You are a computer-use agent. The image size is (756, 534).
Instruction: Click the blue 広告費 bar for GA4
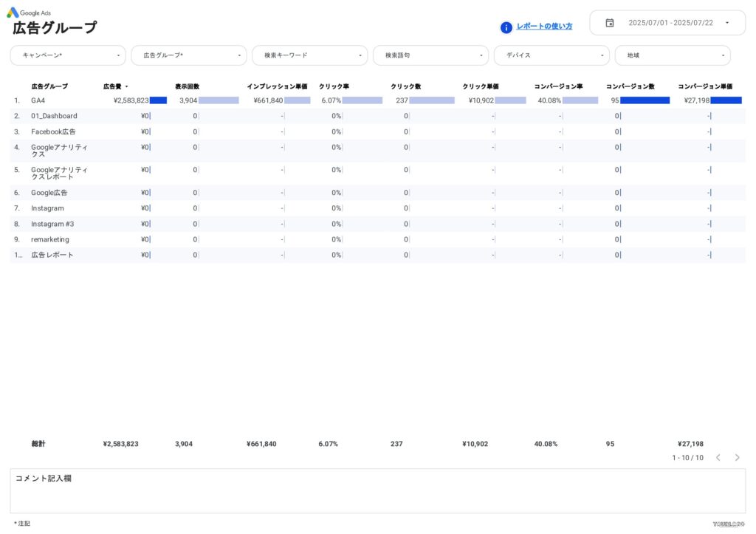[x=158, y=100]
